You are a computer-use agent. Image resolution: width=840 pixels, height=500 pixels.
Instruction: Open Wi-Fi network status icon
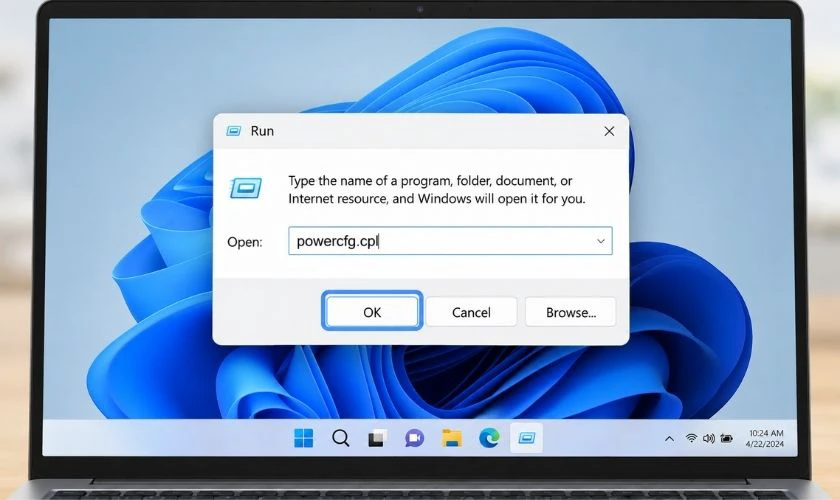(x=691, y=438)
